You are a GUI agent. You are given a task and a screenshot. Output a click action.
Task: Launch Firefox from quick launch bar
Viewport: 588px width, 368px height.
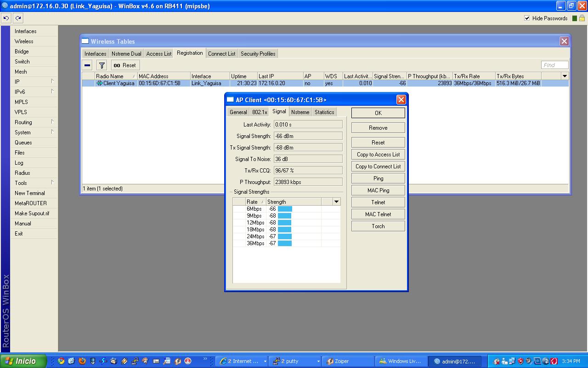(x=82, y=361)
